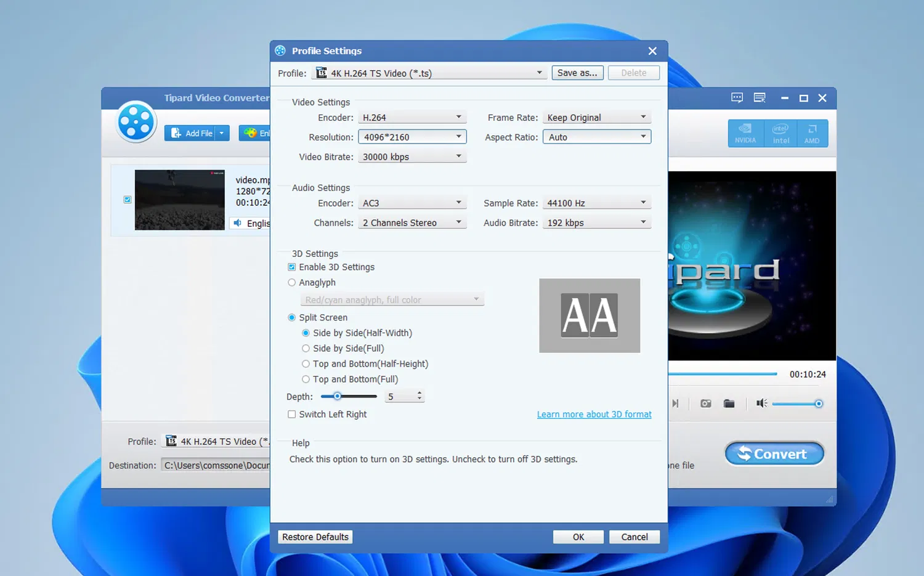Maximize the Tipard Video Converter window
The height and width of the screenshot is (576, 924).
[803, 98]
